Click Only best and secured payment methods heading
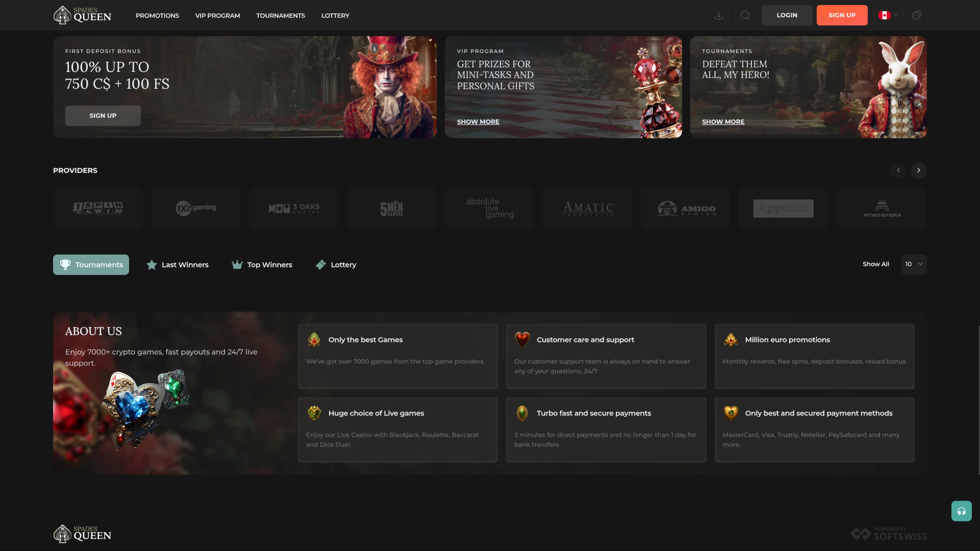This screenshot has height=551, width=980. (x=819, y=413)
